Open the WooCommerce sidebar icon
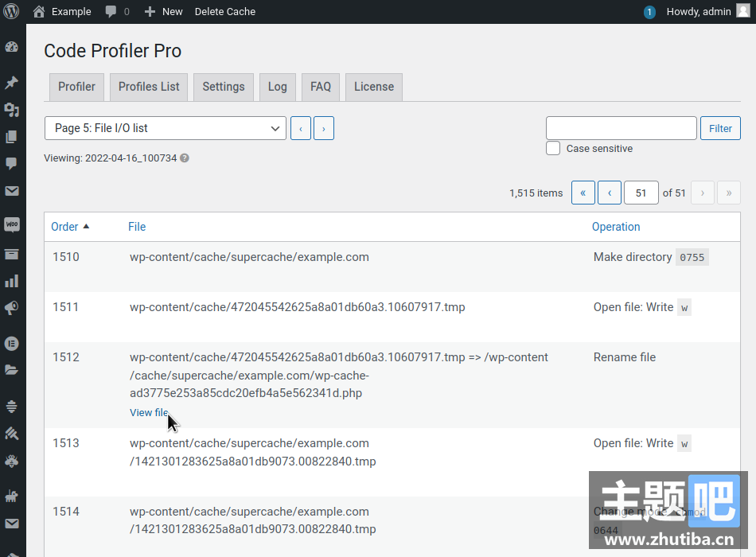 tap(12, 224)
